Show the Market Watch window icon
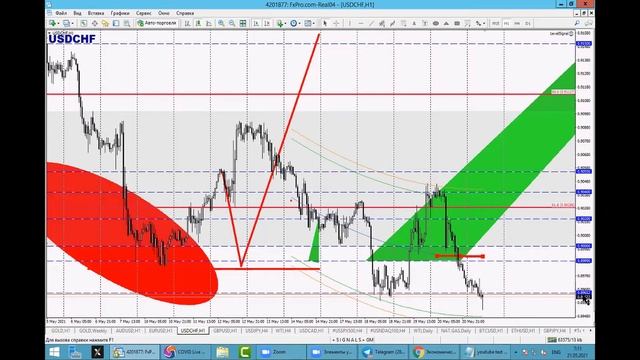Screen dimensions: 640x360 point(84,23)
